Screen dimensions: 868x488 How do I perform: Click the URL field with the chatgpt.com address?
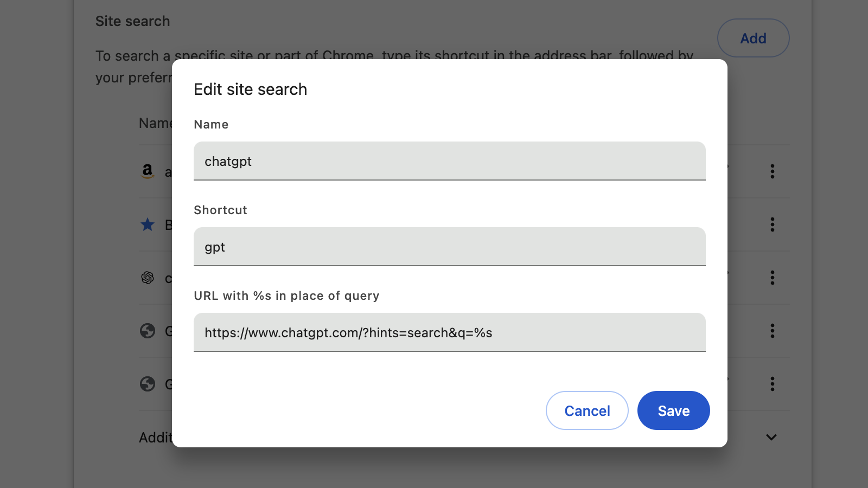449,332
